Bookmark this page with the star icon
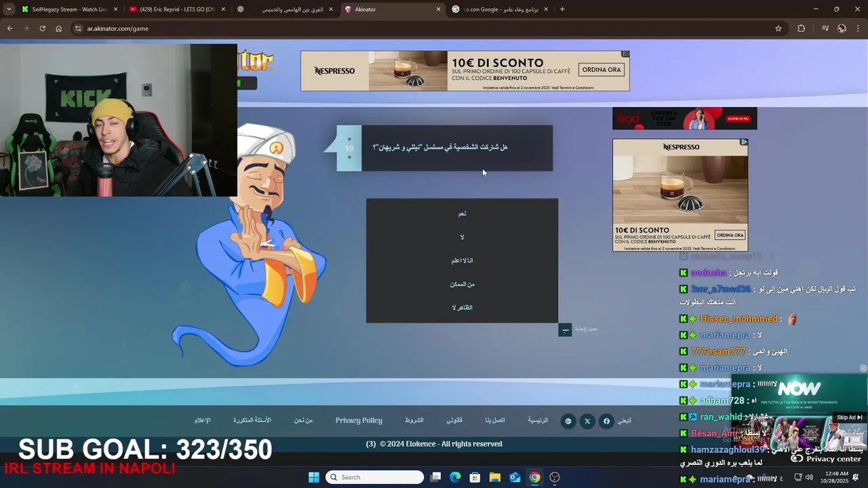Image resolution: width=868 pixels, height=488 pixels. click(x=778, y=28)
